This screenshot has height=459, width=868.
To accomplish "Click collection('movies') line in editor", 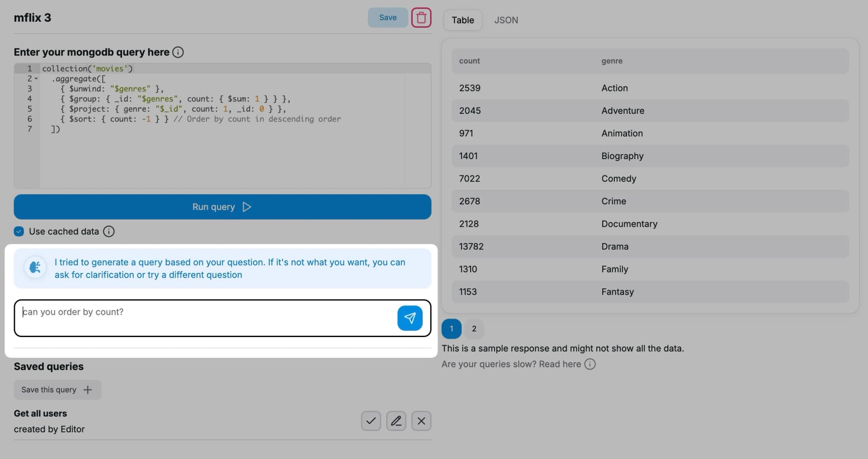I will (x=87, y=68).
